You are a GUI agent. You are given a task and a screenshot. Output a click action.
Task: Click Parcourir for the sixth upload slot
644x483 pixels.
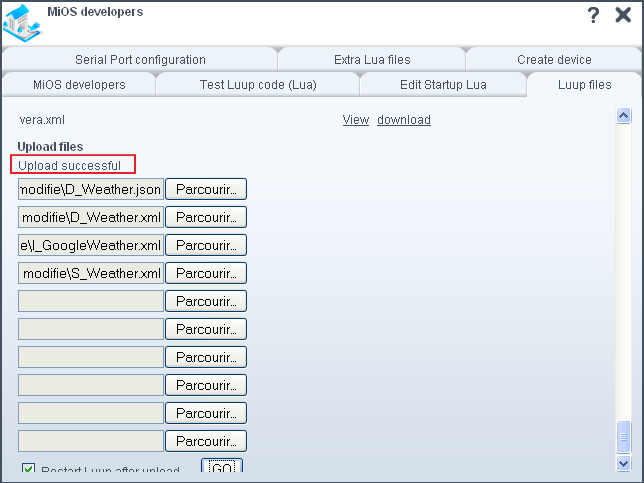point(206,329)
